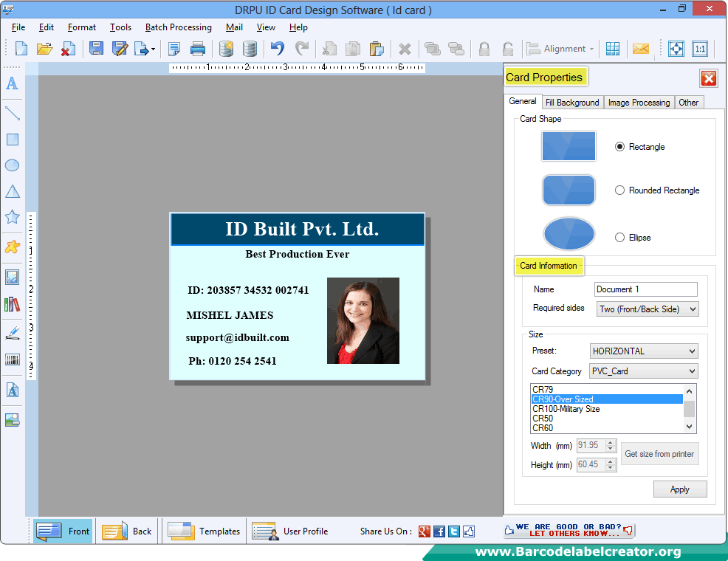Select the Star shape tool
Viewport: 728px width, 561px height.
coord(12,217)
